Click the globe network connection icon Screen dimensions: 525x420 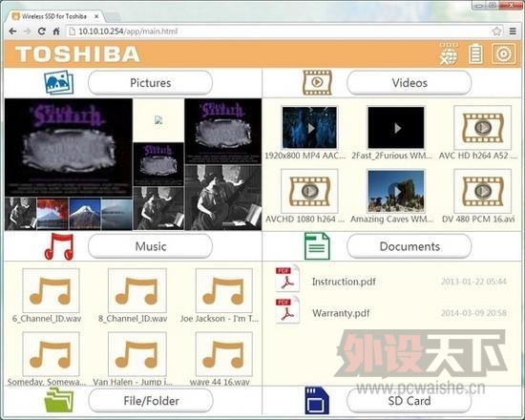pyautogui.click(x=449, y=53)
